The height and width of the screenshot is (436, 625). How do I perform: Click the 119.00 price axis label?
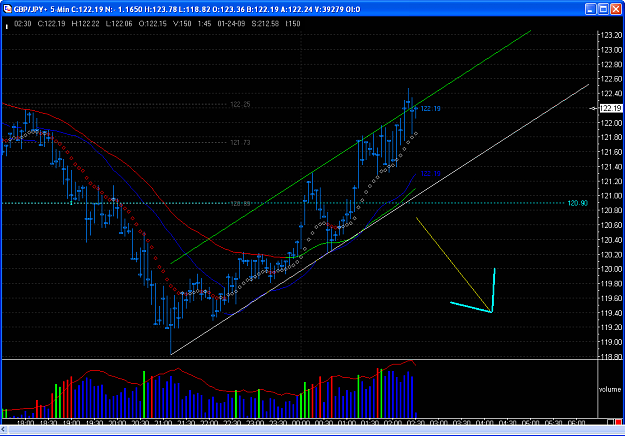(611, 342)
